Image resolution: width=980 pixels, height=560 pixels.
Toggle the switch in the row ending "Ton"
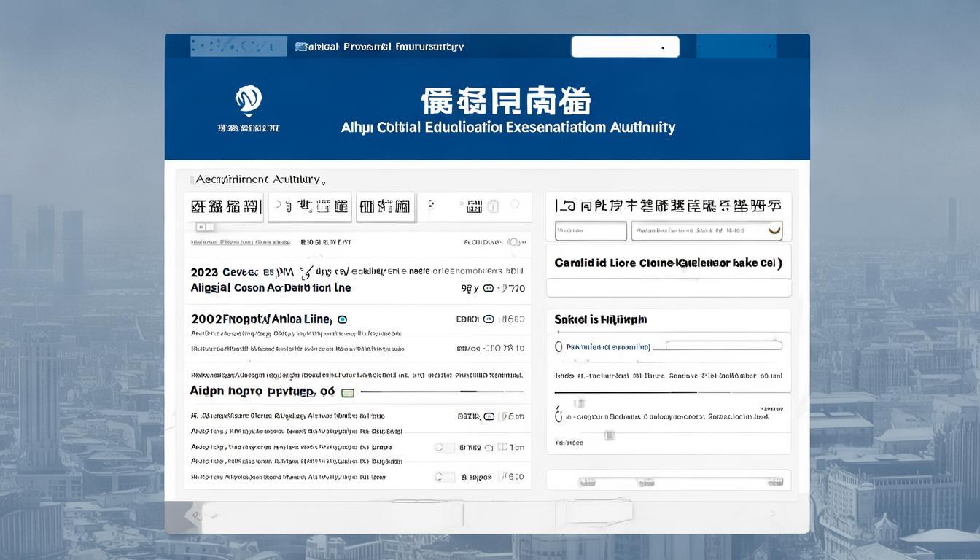click(x=444, y=447)
